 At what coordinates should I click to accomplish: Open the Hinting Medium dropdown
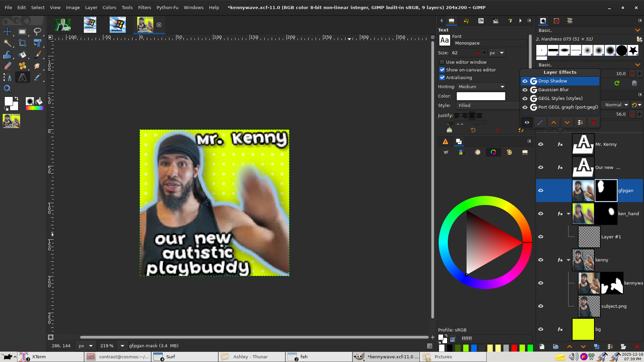coord(481,87)
